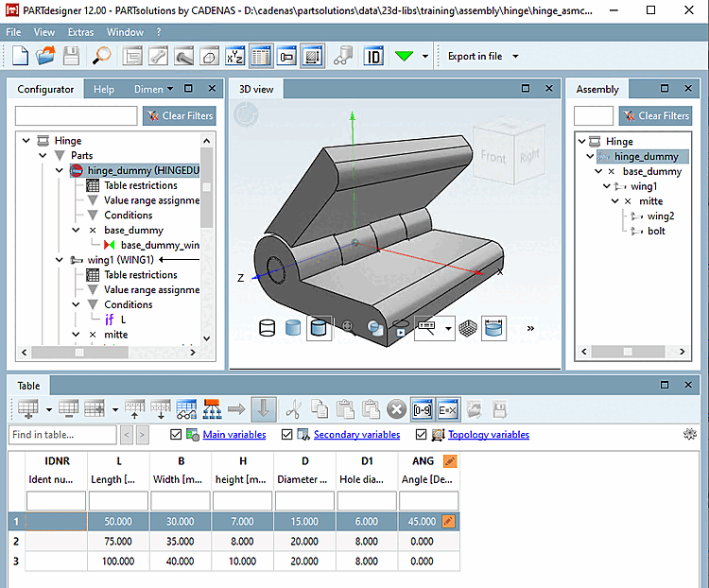This screenshot has width=709, height=588.
Task: Click the New document icon
Action: pos(20,56)
